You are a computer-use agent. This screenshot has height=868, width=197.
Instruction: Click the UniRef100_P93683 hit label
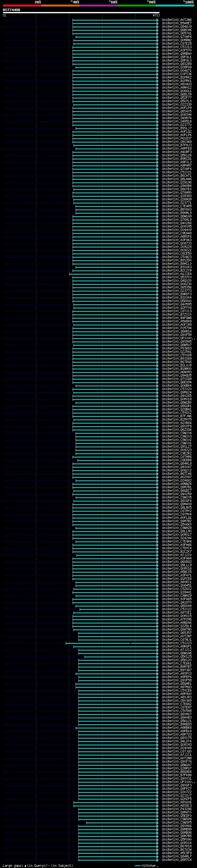tap(177, 349)
